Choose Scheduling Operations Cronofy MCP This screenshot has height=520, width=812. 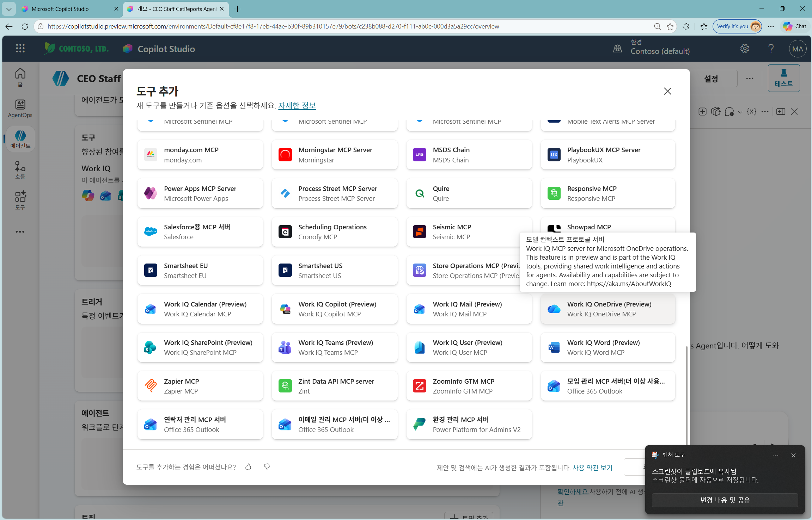coord(335,232)
